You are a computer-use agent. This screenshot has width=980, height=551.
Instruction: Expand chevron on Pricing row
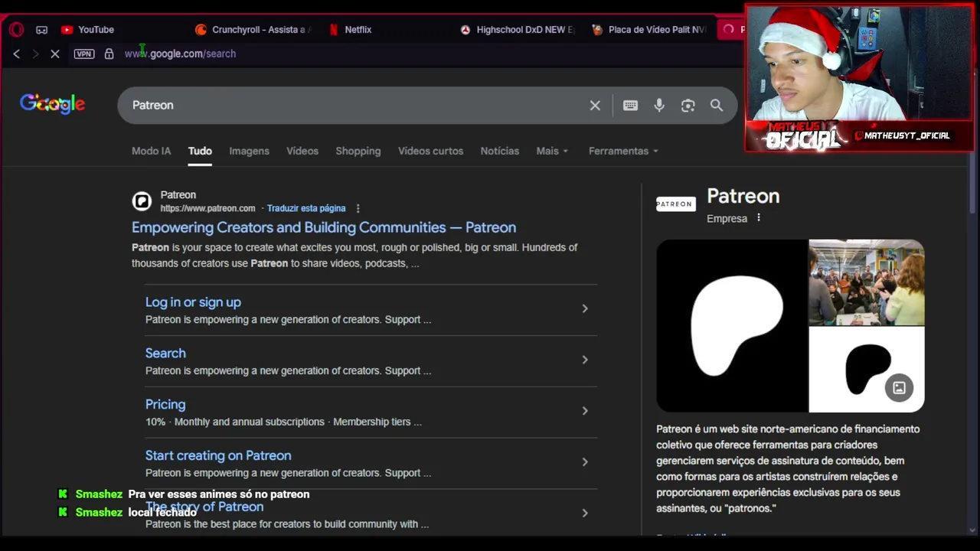pos(585,411)
